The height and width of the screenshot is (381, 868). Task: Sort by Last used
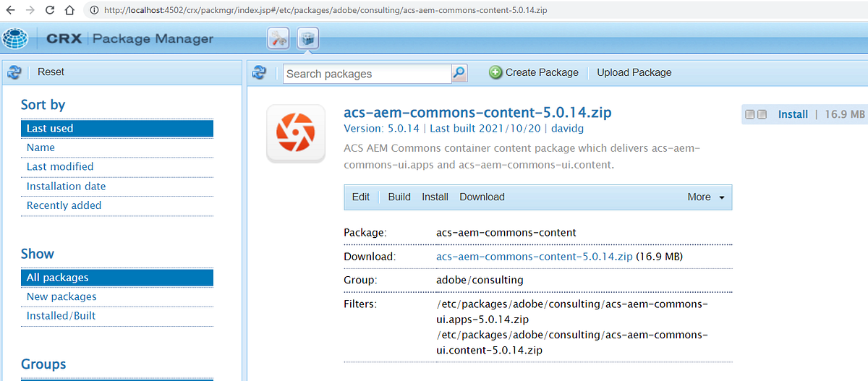117,129
